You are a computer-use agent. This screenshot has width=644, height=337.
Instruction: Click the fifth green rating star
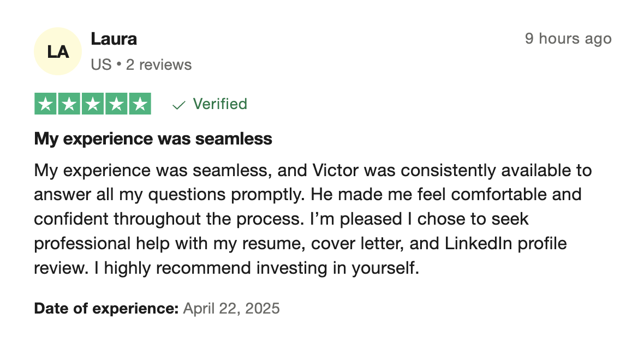coord(140,104)
